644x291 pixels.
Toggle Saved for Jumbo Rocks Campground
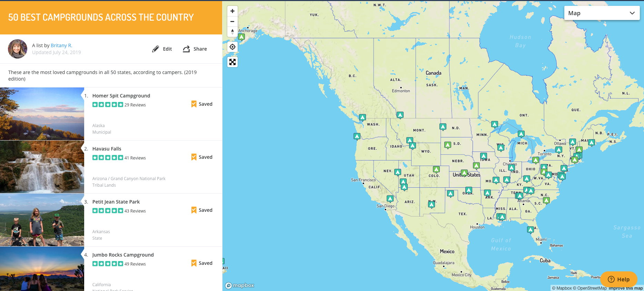pos(202,263)
